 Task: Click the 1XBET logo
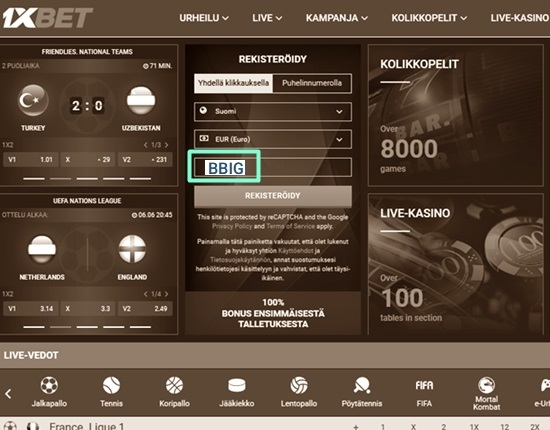[47, 18]
